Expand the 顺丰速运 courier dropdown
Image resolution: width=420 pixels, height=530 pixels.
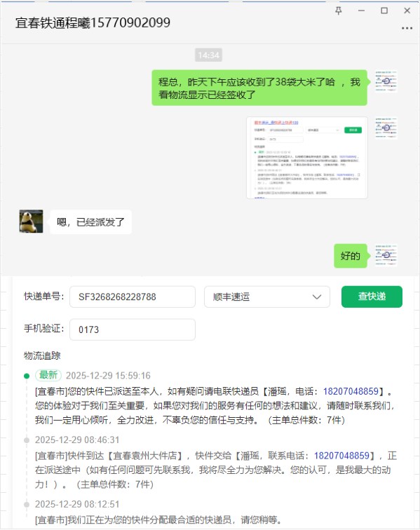pos(267,297)
